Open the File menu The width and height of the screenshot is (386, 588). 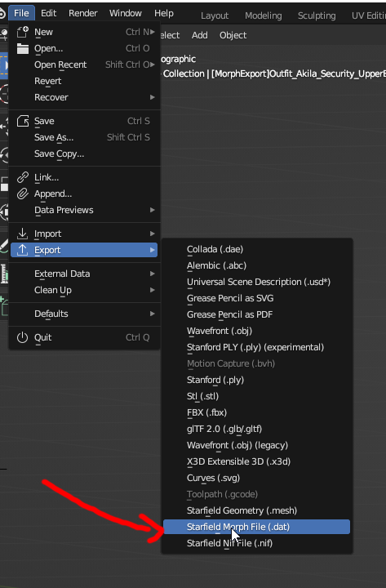21,13
